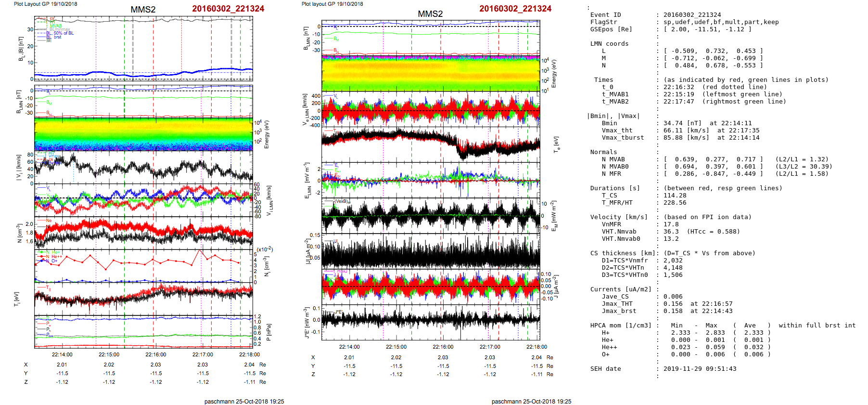Click the CS thickness [km] heading
868x405 pixels.
pyautogui.click(x=623, y=253)
